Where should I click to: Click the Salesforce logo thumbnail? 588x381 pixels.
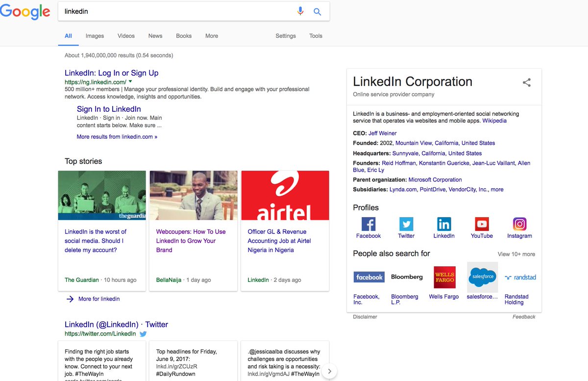[x=483, y=277]
